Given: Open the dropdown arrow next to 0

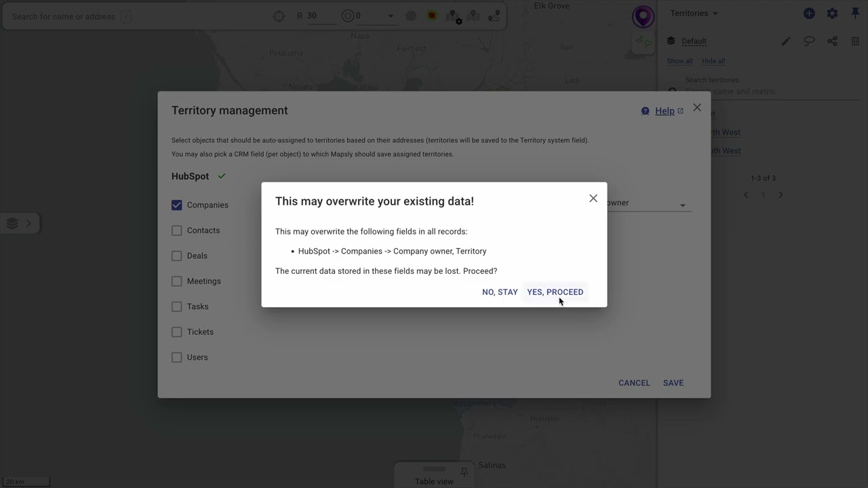Looking at the screenshot, I should tap(390, 16).
